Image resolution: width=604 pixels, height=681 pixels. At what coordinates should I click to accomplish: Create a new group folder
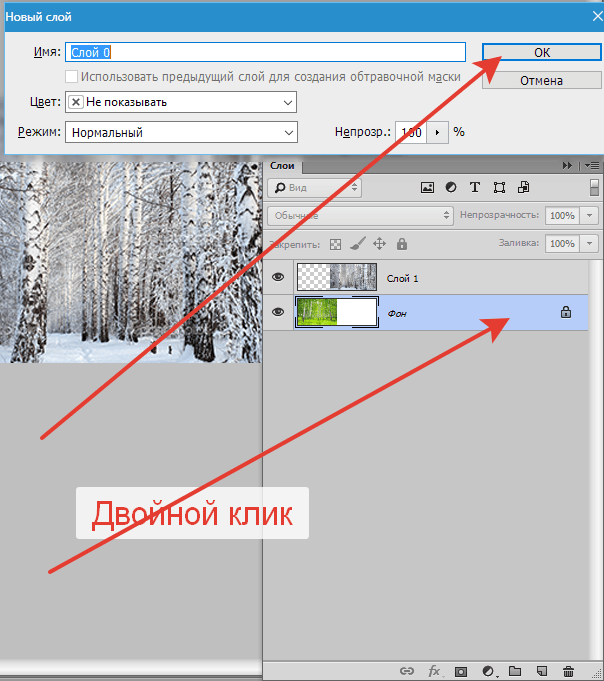[x=515, y=671]
